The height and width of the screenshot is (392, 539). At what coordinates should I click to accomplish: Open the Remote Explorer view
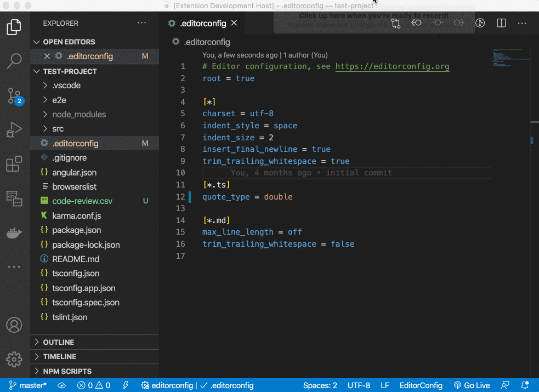[x=14, y=198]
